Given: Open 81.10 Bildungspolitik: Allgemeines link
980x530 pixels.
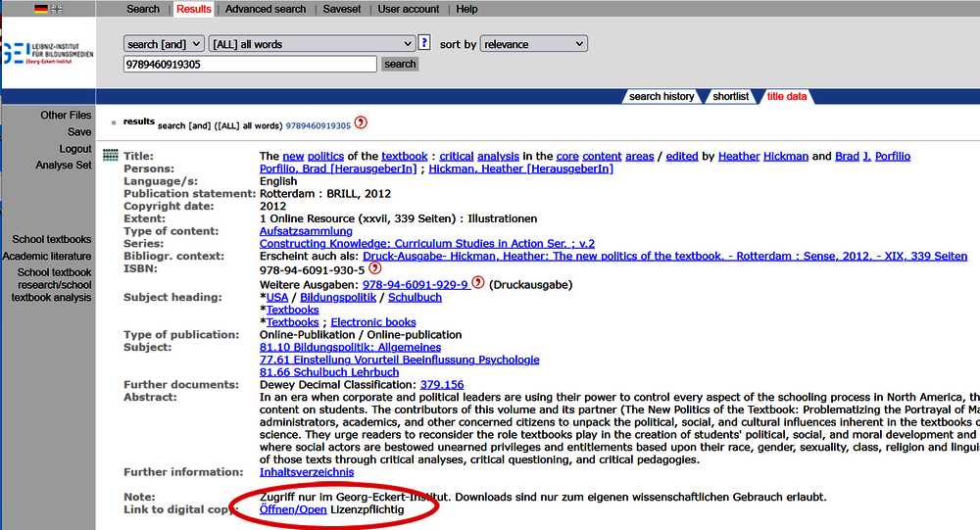Looking at the screenshot, I should tap(350, 348).
